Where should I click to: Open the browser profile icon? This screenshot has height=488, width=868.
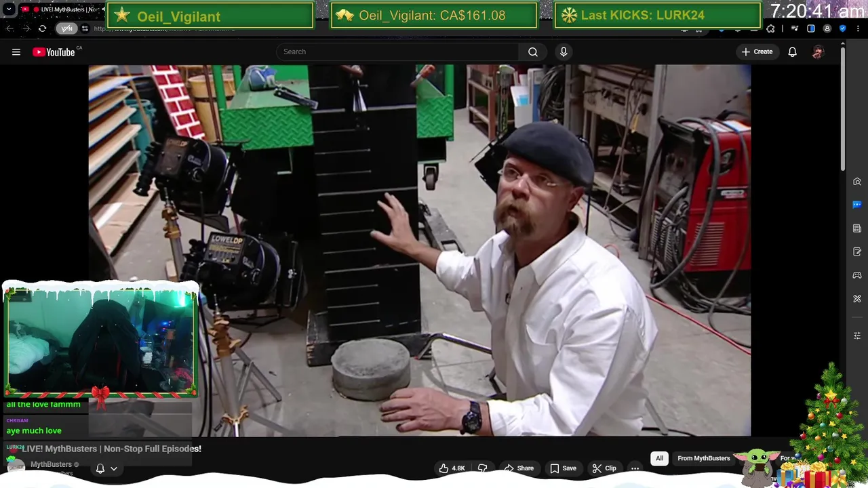coord(827,28)
